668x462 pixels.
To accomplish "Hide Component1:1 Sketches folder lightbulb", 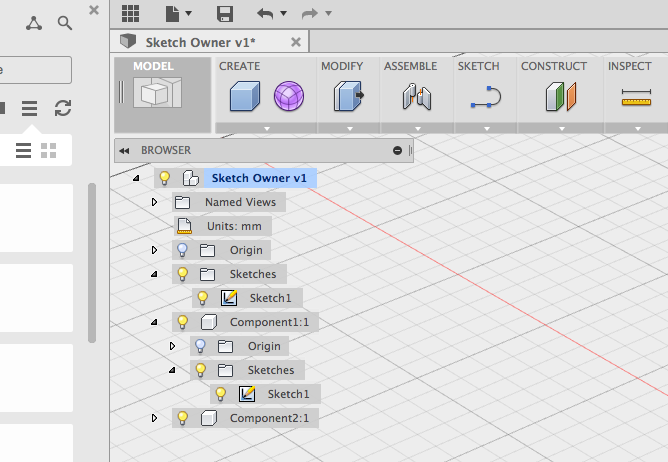I will point(200,370).
